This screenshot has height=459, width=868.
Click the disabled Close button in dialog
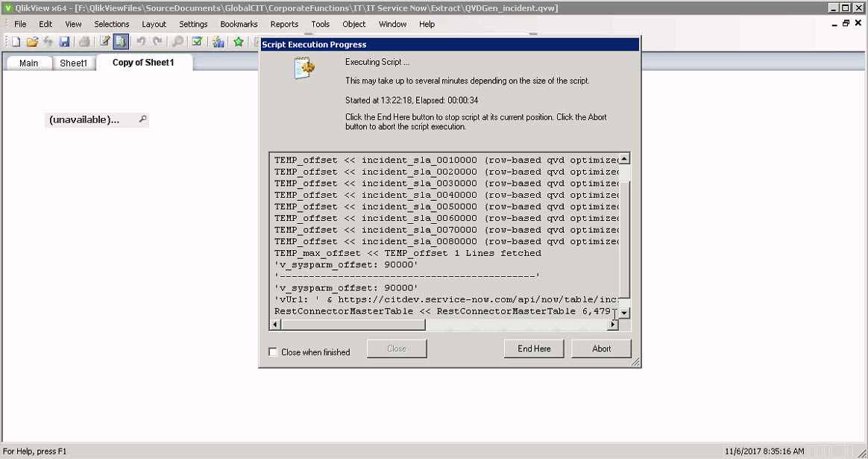pos(397,349)
